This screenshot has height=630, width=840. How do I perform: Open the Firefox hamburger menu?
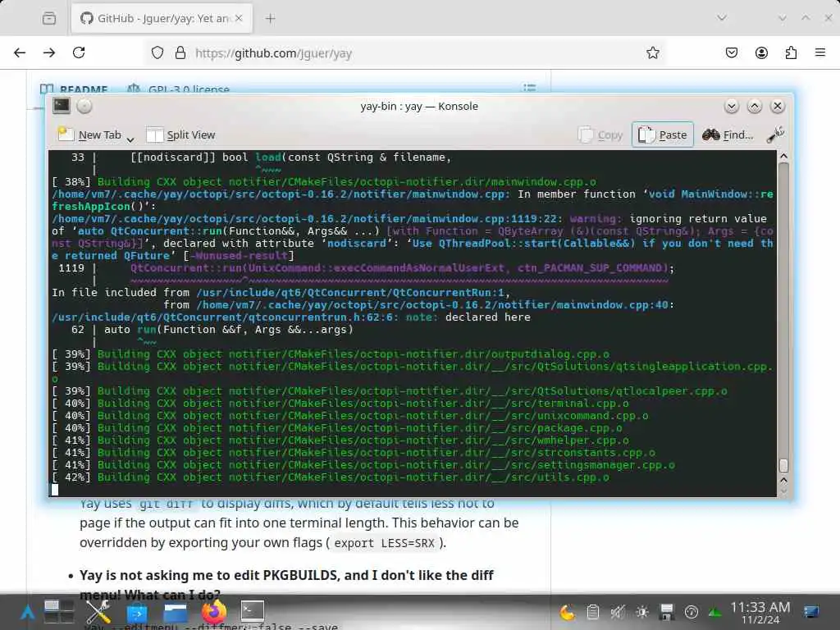820,52
